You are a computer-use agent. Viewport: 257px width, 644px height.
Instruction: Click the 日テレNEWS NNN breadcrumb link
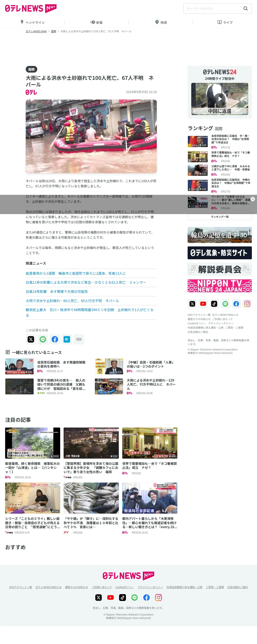[36, 31]
